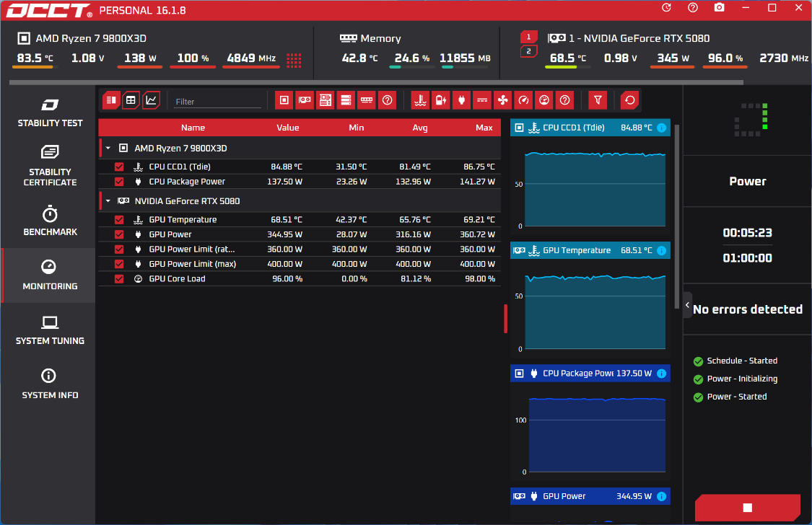Uncheck the GPU Power checkbox

(x=119, y=234)
